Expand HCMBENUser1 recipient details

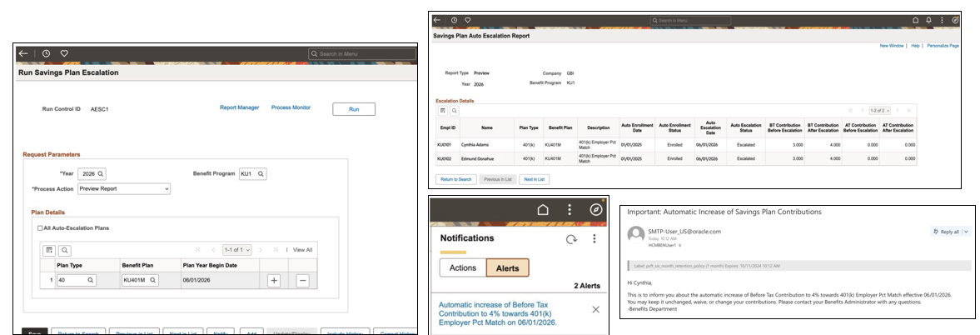[680, 245]
